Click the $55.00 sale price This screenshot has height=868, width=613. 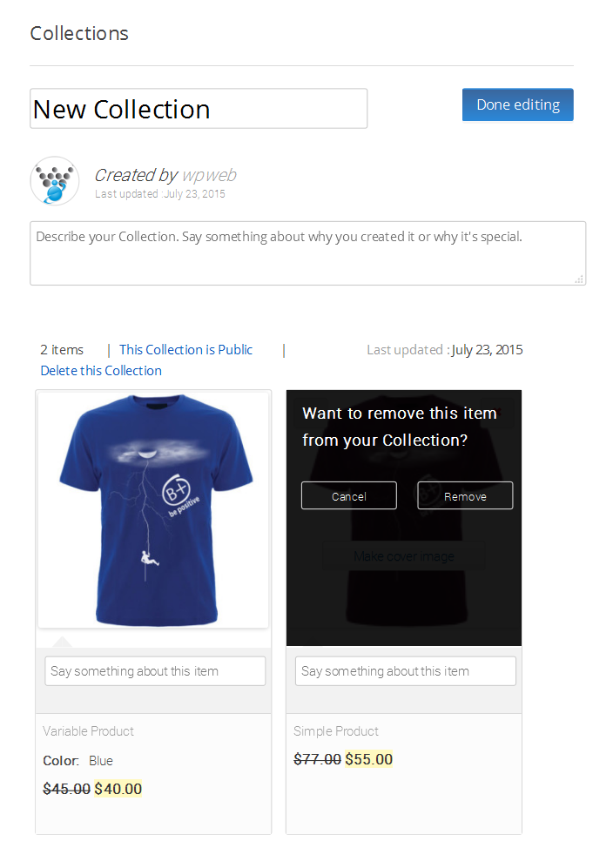pyautogui.click(x=369, y=759)
